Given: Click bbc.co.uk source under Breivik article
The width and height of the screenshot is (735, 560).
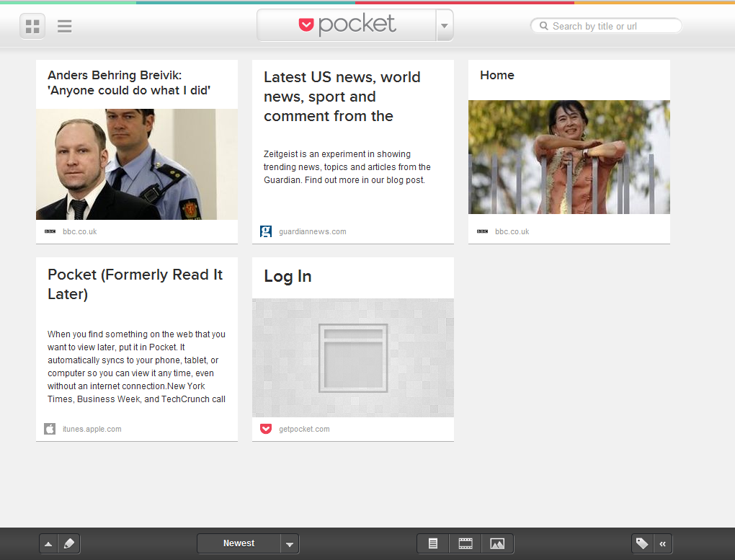Looking at the screenshot, I should pos(80,231).
